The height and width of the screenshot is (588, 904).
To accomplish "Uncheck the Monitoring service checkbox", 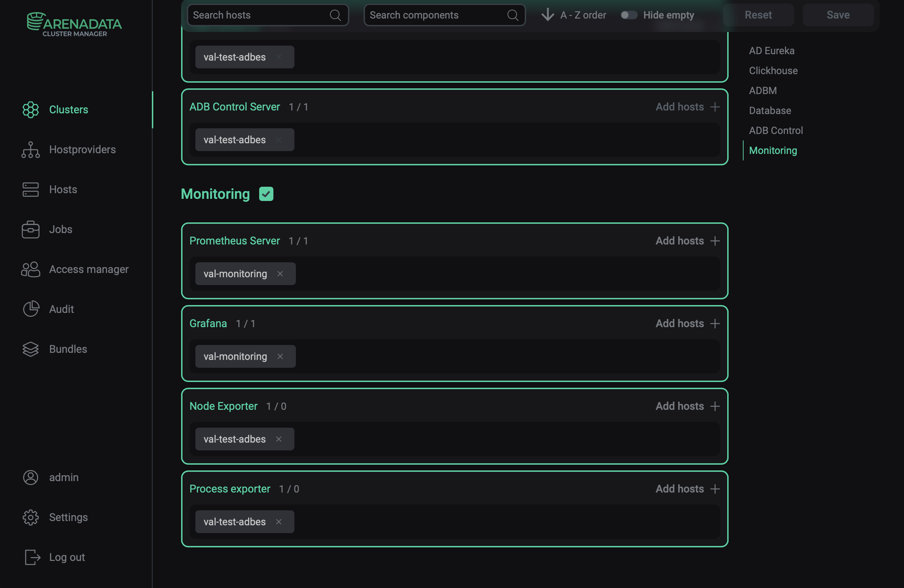I will click(x=266, y=194).
